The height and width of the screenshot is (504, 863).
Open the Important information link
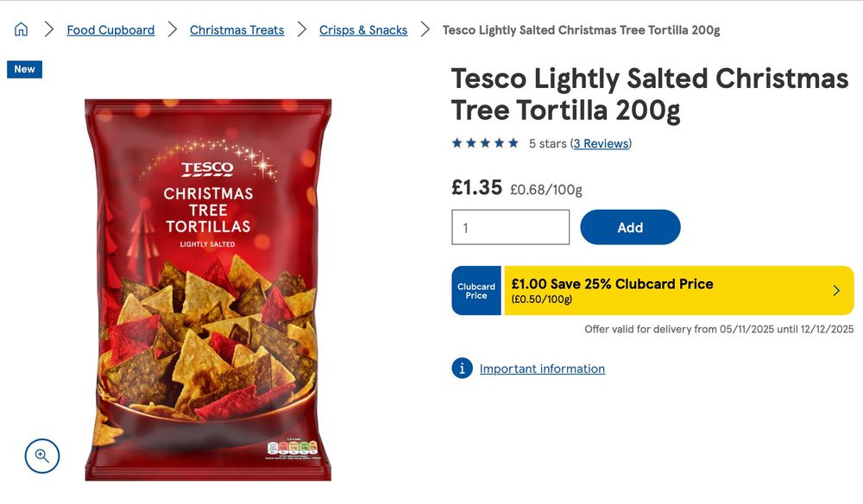coord(542,369)
